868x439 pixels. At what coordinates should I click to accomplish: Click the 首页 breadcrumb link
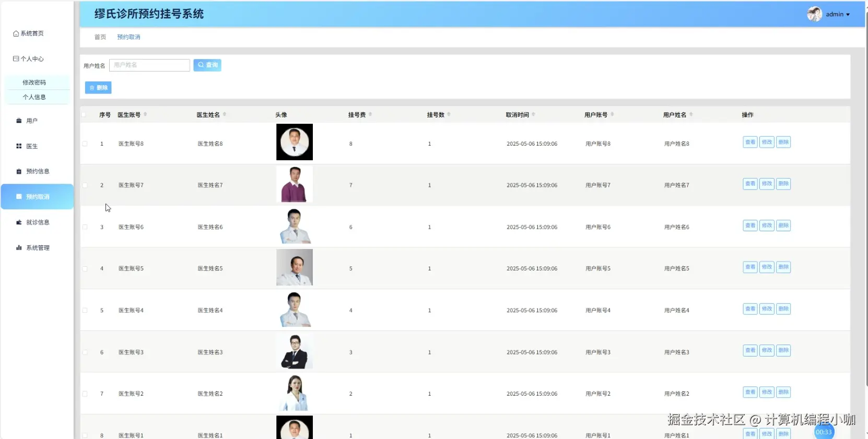[x=100, y=37]
